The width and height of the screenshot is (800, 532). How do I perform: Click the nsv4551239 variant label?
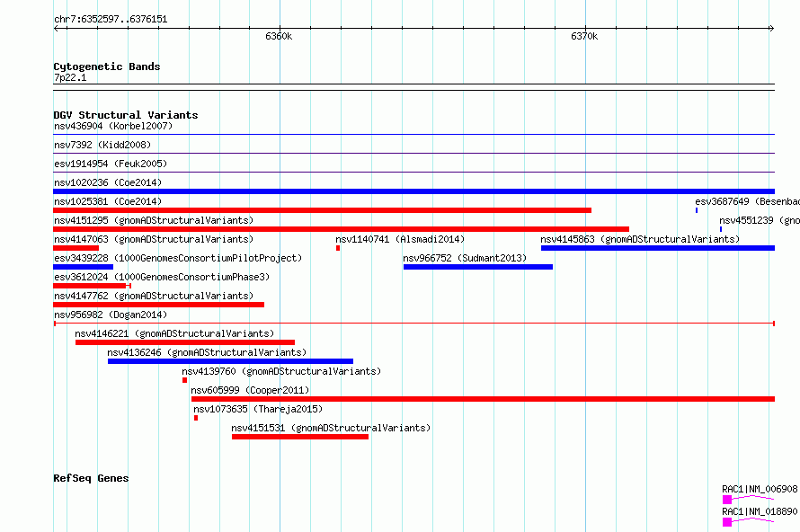[x=760, y=220]
